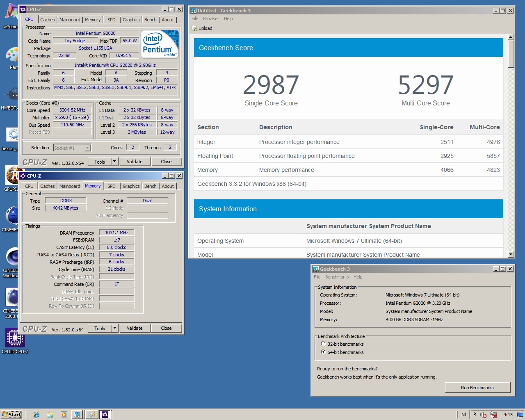Switch to Mainboard tab in upper CPU-Z window

click(x=70, y=20)
